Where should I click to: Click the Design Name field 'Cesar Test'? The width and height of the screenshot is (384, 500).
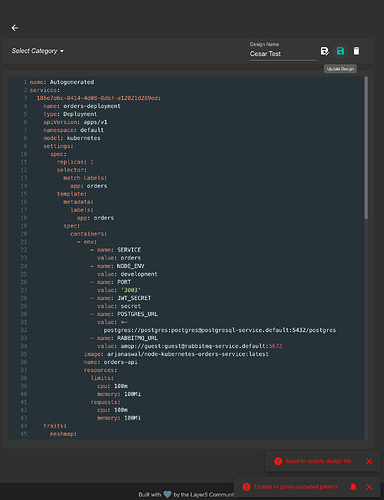click(283, 54)
